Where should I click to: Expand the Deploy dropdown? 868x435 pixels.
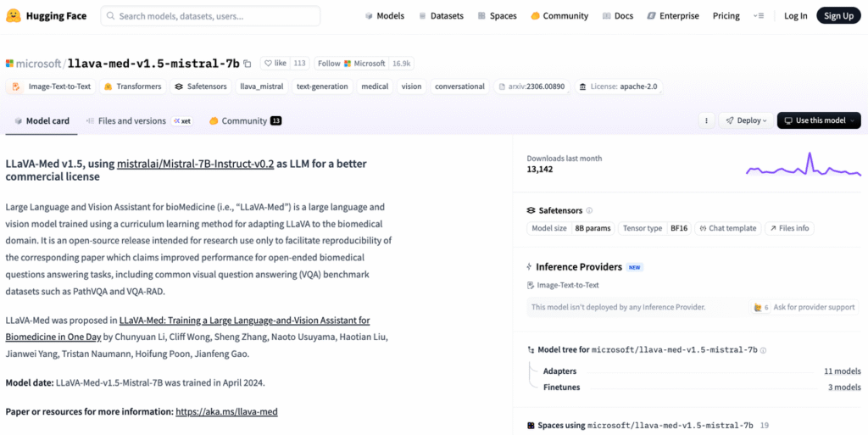[x=746, y=120]
